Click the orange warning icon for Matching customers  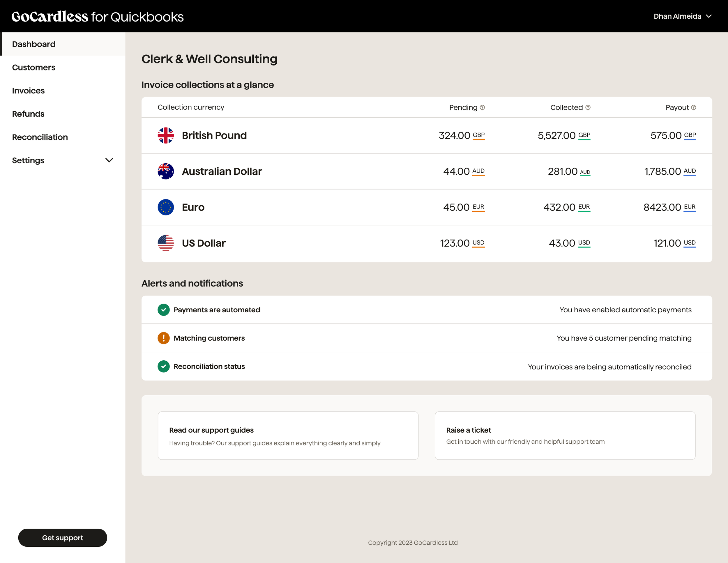click(x=163, y=338)
